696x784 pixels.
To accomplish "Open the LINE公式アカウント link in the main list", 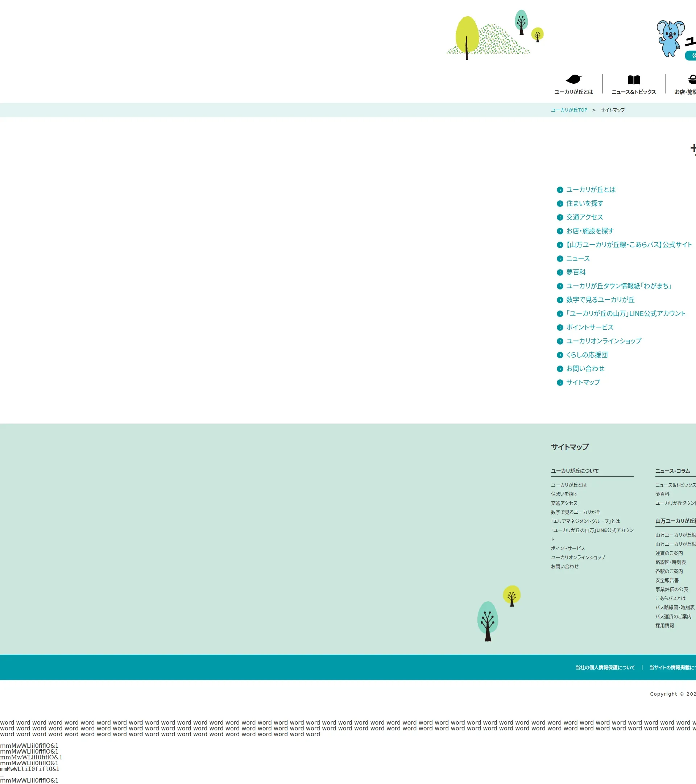I will point(625,313).
